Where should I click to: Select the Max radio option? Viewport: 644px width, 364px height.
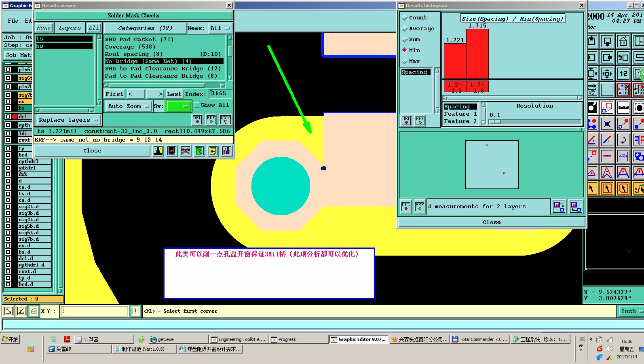(404, 61)
